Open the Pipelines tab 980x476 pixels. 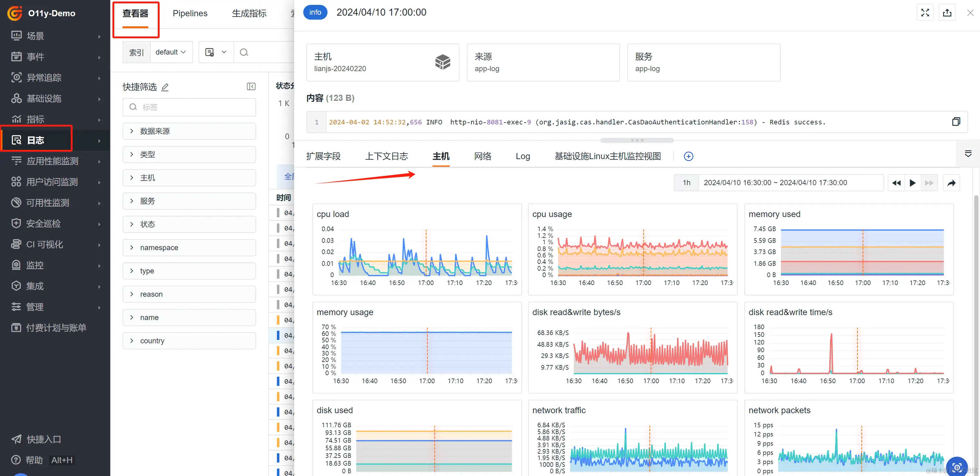tap(190, 13)
